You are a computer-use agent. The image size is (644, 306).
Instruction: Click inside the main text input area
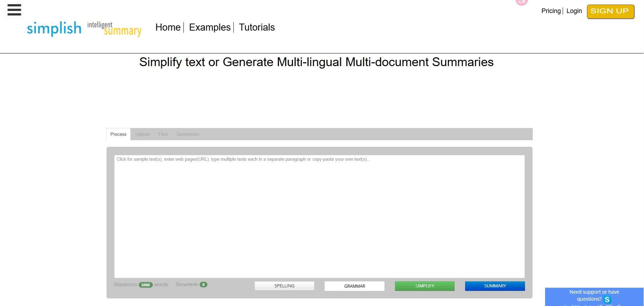tap(319, 216)
